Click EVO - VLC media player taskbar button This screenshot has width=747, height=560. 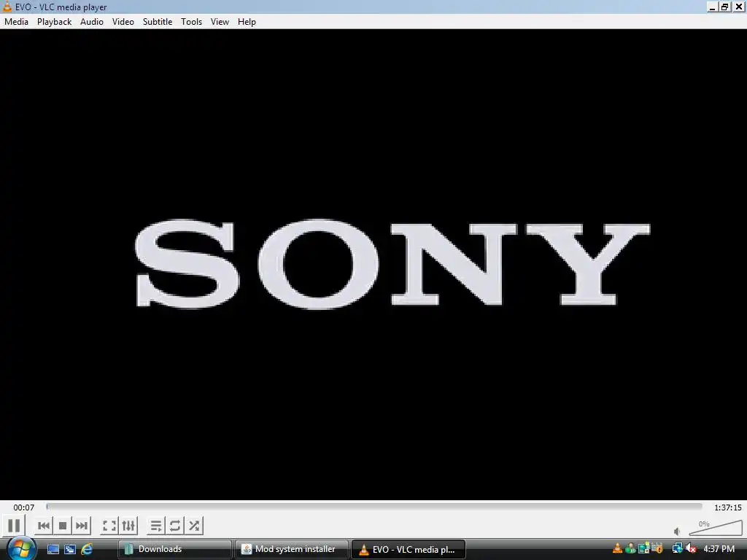[409, 549]
